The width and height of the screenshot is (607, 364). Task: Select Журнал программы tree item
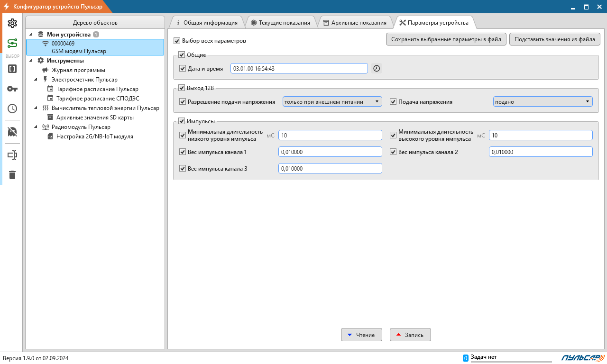(x=78, y=70)
